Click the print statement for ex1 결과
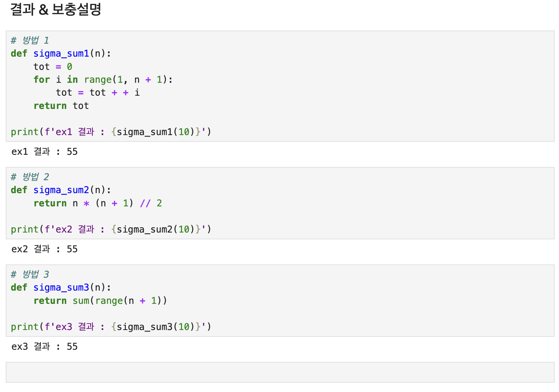 [111, 132]
